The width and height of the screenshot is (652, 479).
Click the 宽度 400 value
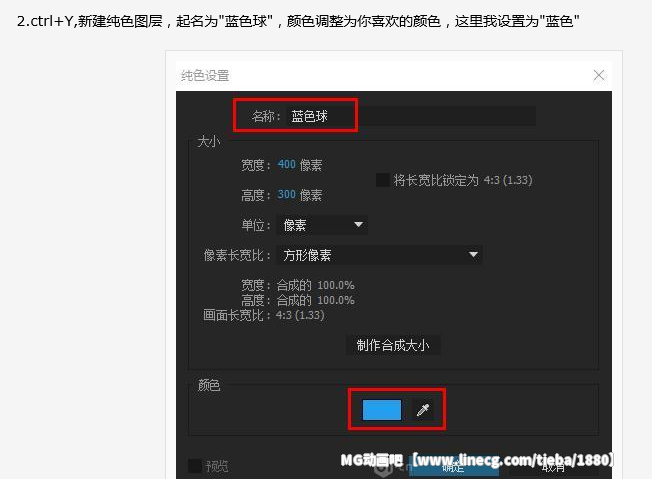click(286, 165)
